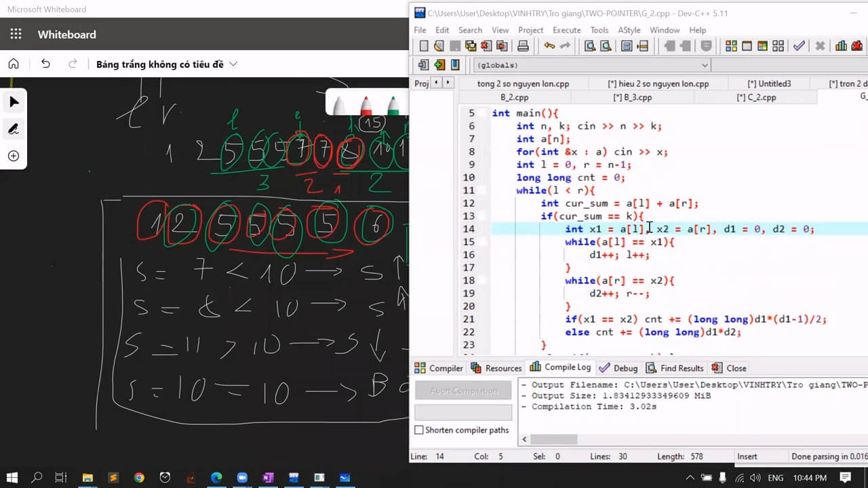Screen dimensions: 868x488
Task: Open the Find Results panel tab
Action: (x=674, y=368)
